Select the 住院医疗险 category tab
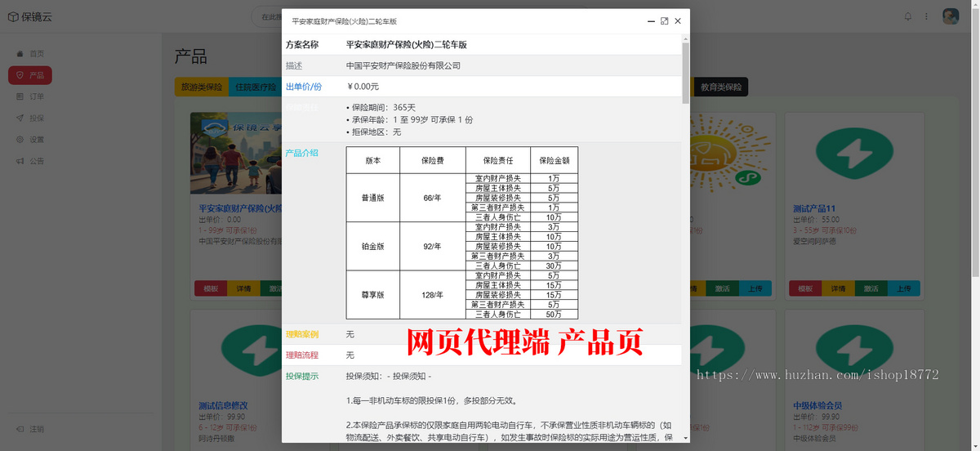 coord(255,87)
